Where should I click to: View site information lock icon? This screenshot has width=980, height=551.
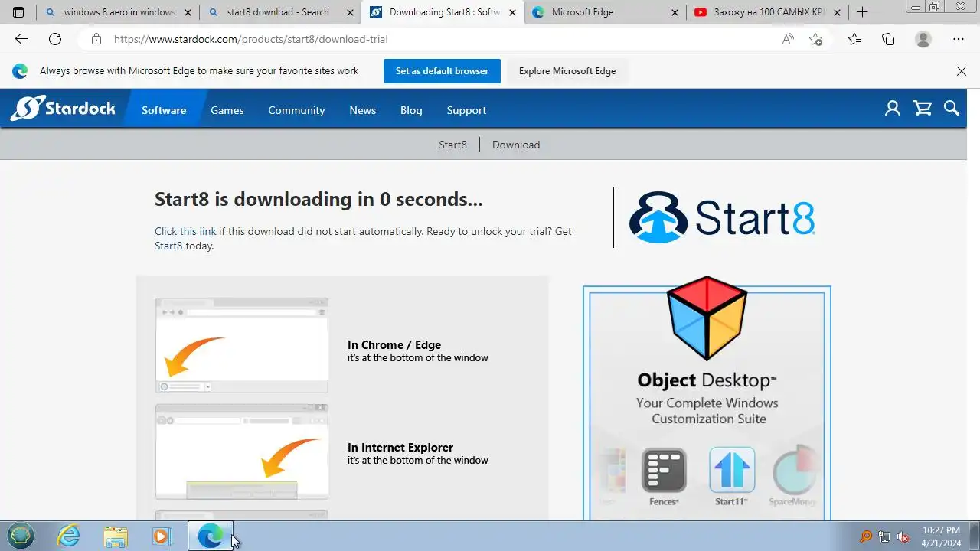coord(96,39)
